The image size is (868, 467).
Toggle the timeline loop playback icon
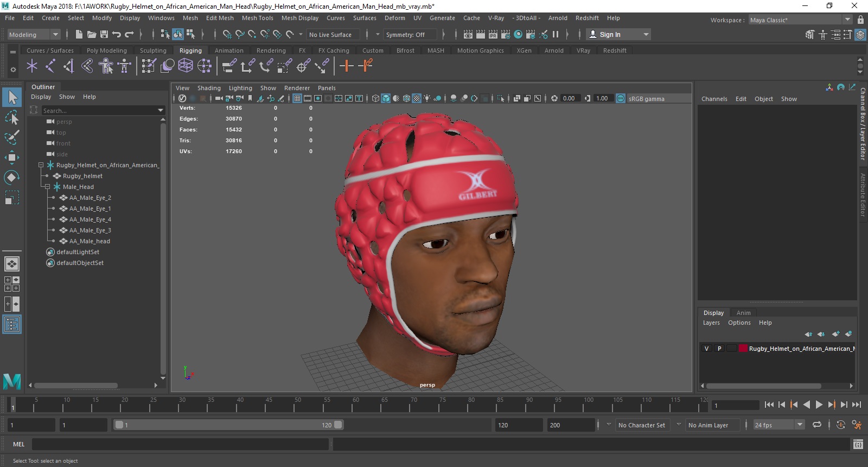tap(817, 425)
